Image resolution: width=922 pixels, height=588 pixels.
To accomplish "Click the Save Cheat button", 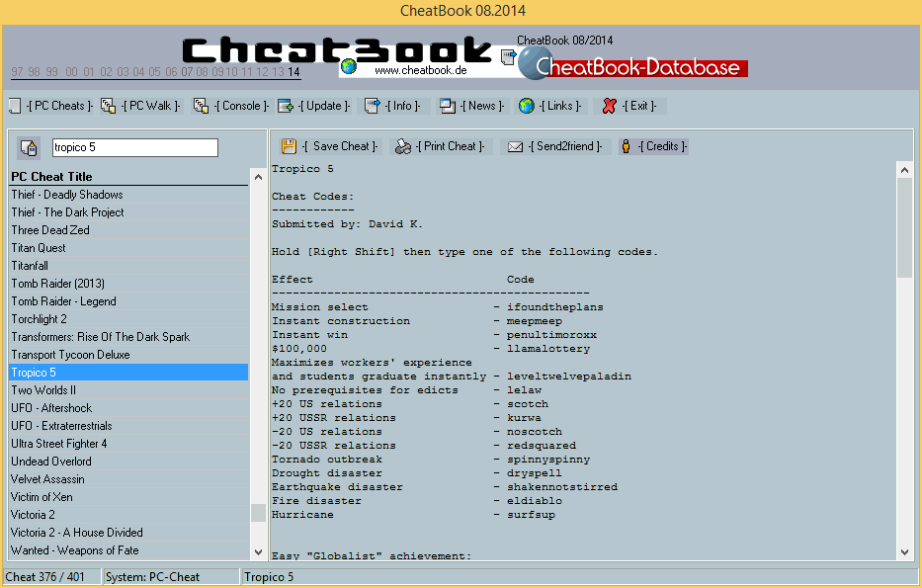I will pyautogui.click(x=330, y=146).
